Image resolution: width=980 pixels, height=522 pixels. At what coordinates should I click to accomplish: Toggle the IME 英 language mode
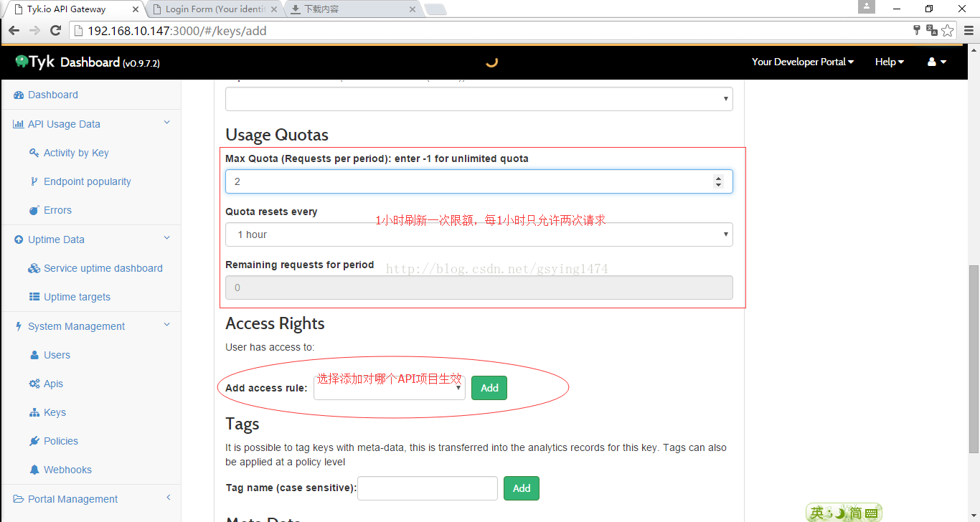tap(816, 513)
